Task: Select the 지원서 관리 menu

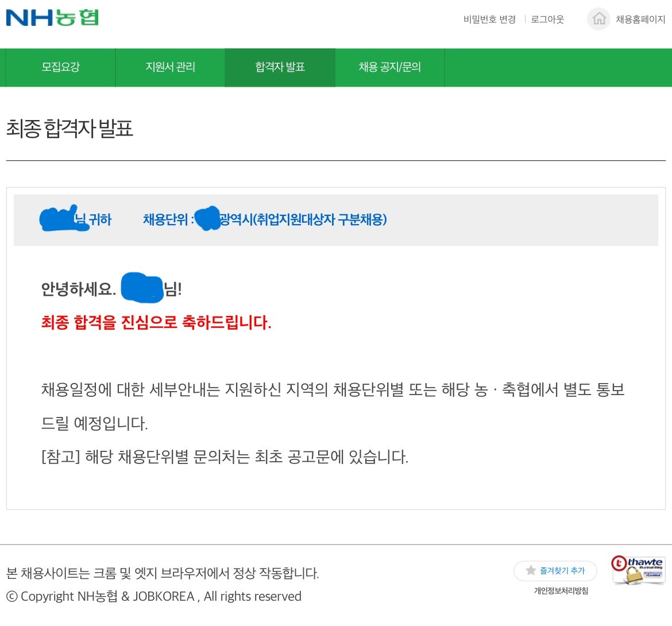Action: click(x=170, y=67)
